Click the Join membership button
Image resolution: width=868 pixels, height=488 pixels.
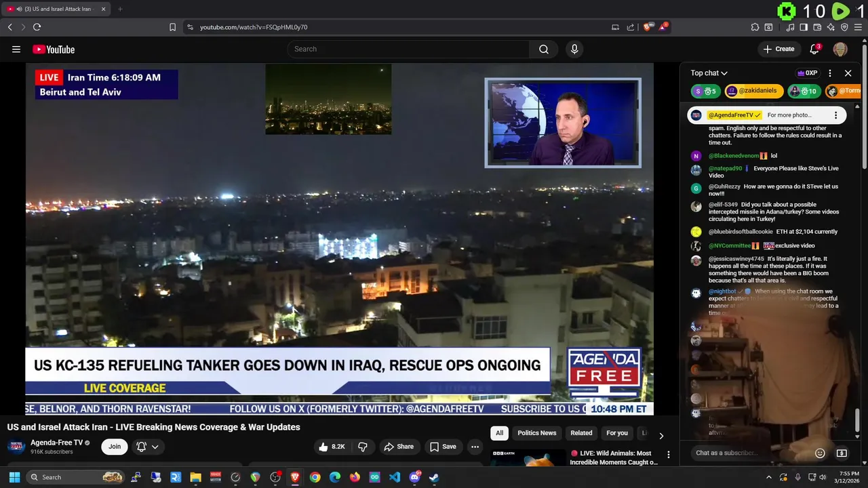pos(115,447)
